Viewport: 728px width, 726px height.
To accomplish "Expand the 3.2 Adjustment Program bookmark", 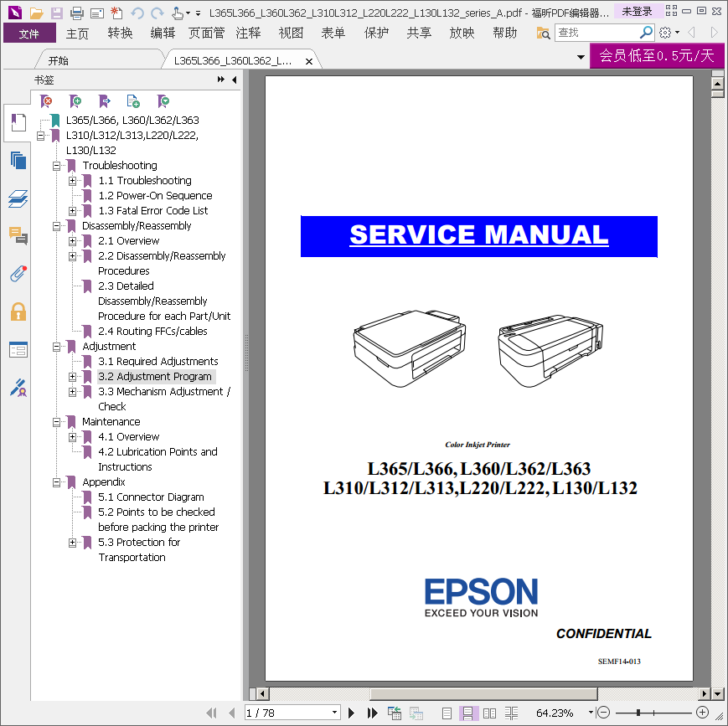I will click(72, 377).
